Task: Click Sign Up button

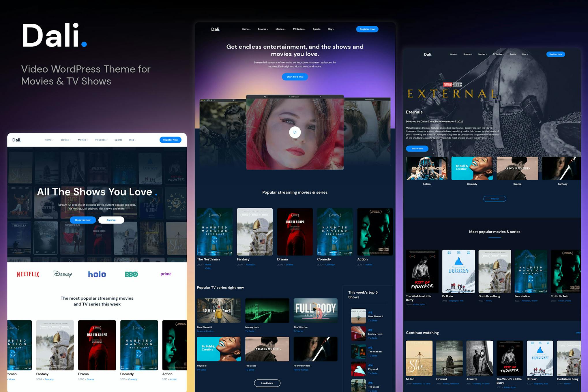Action: (111, 220)
